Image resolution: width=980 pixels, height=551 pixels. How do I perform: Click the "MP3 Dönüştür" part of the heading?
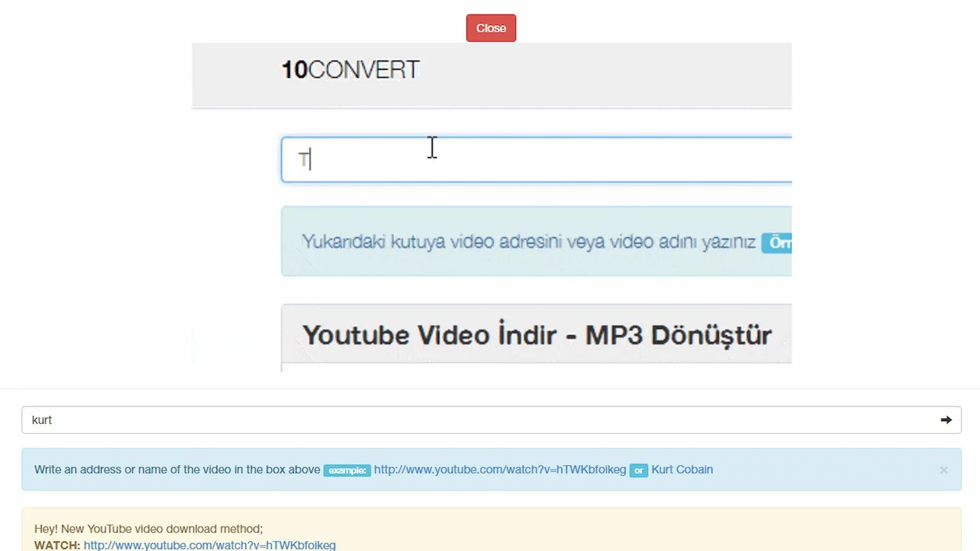point(678,335)
